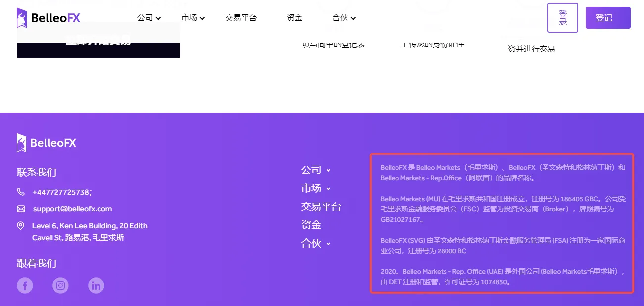Click the purple 登记 button
Screen dimensions: 644x306
(608, 18)
